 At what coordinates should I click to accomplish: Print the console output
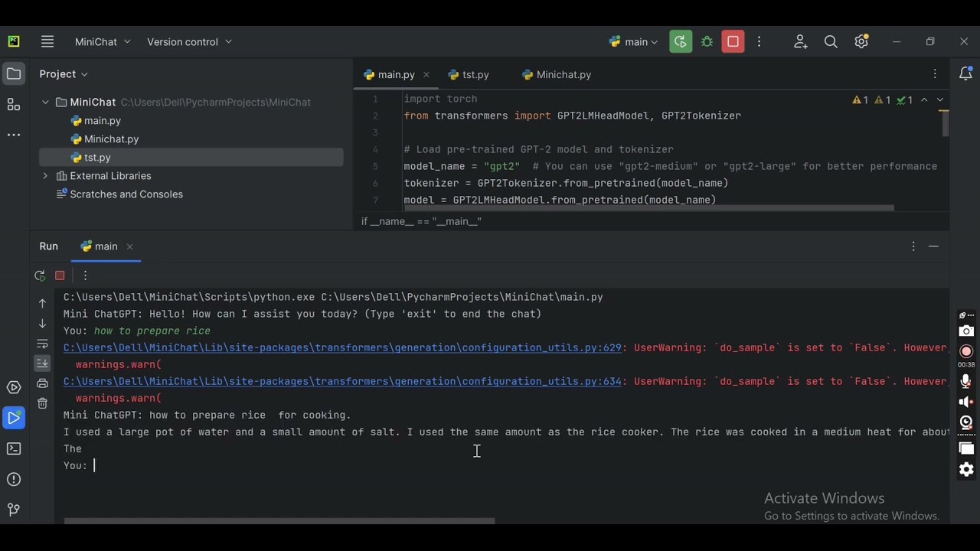coord(42,383)
